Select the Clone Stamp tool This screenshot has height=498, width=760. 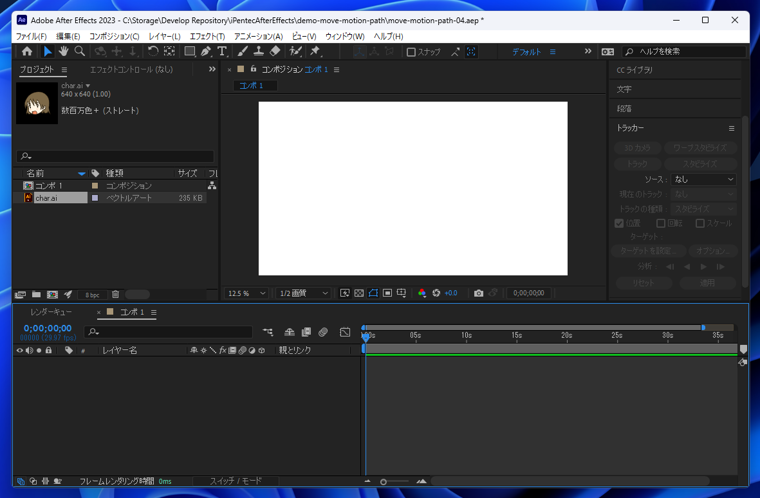coord(259,52)
